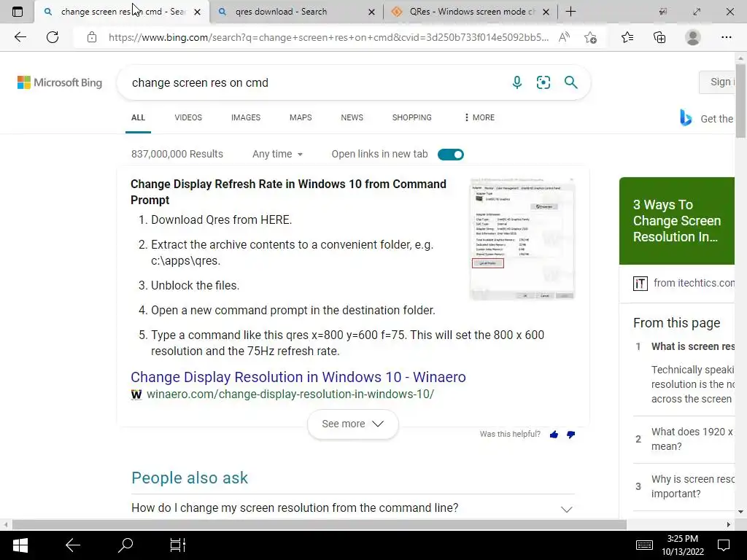Viewport: 747px width, 560px height.
Task: Open Favorites list icon
Action: click(627, 37)
